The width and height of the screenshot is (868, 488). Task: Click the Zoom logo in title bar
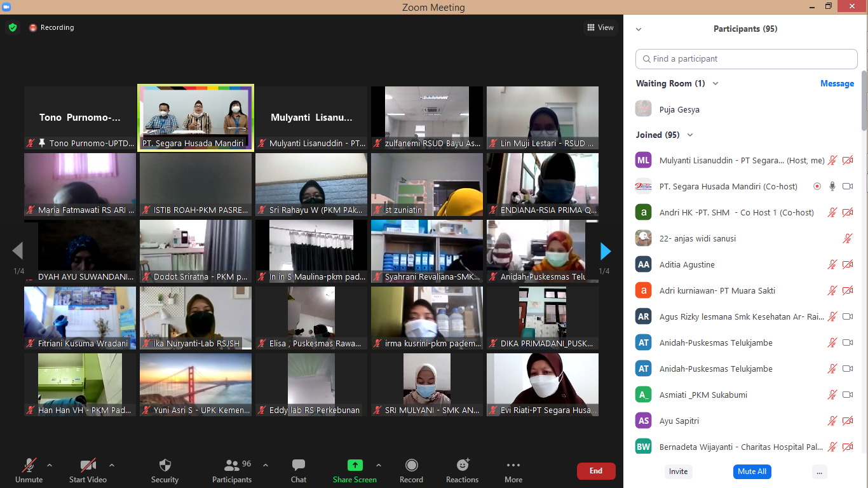point(6,7)
